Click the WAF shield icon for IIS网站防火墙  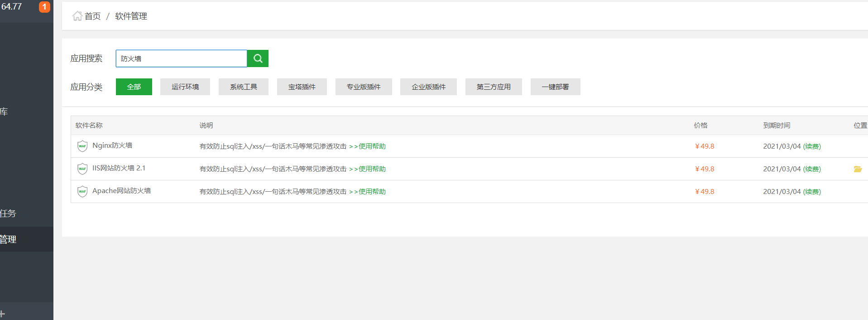click(x=82, y=169)
